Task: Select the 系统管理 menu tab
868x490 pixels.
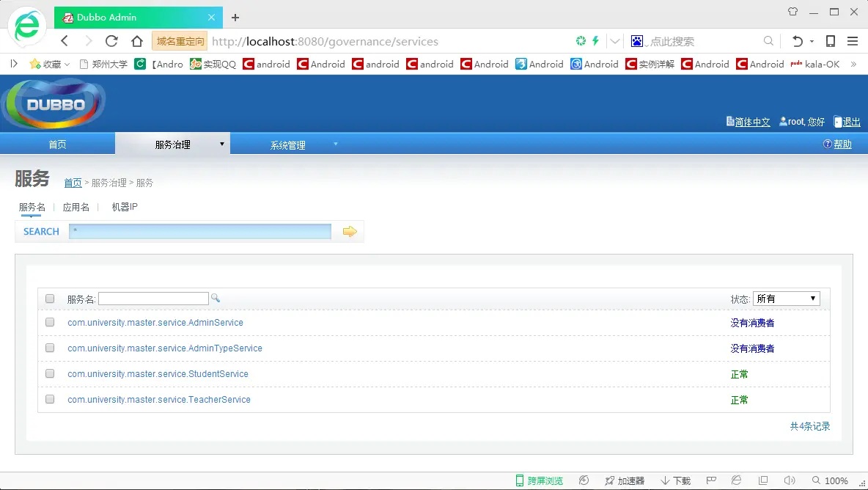Action: 288,145
